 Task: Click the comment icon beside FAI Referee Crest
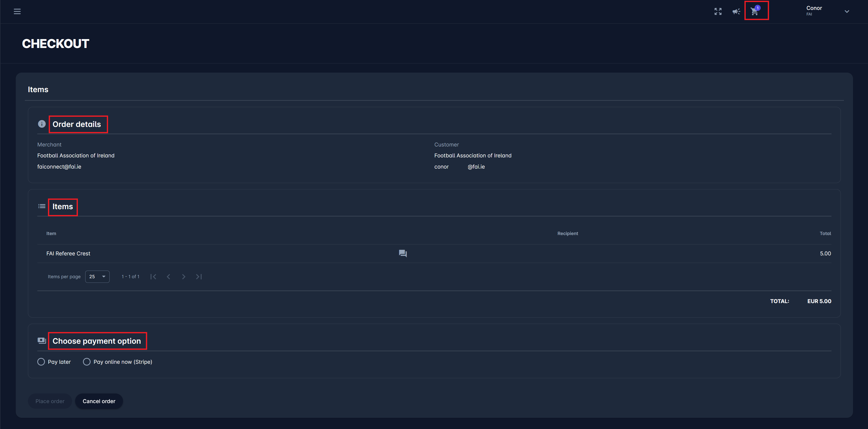(403, 253)
